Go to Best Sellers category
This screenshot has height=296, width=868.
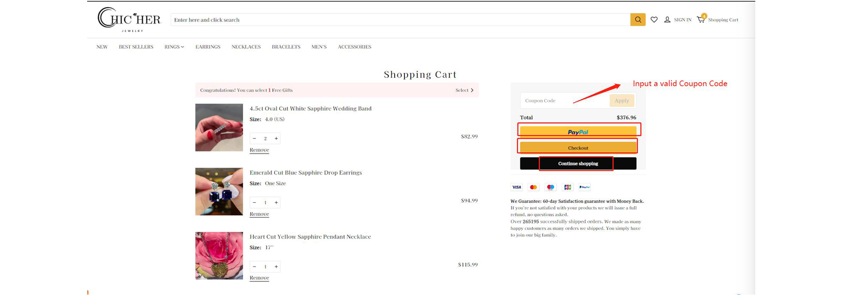pyautogui.click(x=136, y=47)
